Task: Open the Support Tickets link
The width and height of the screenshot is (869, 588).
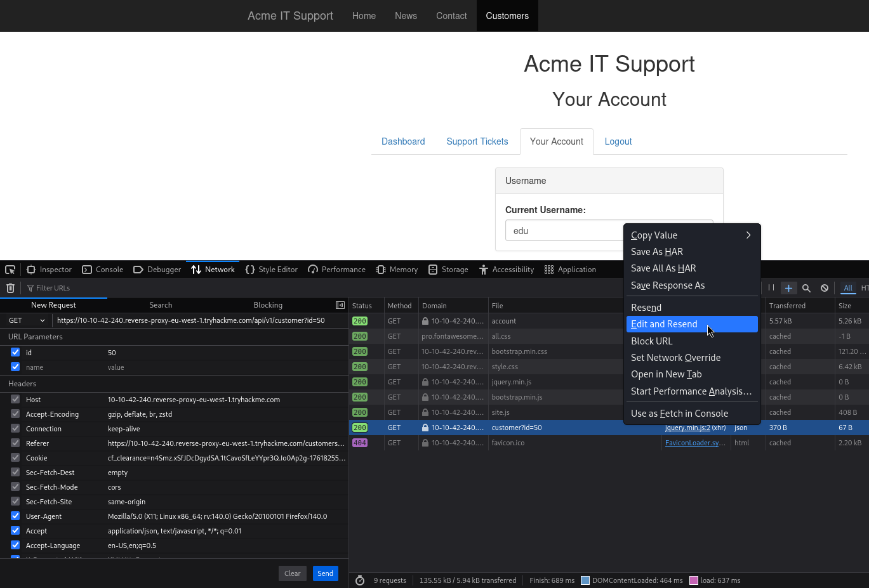Action: tap(477, 141)
